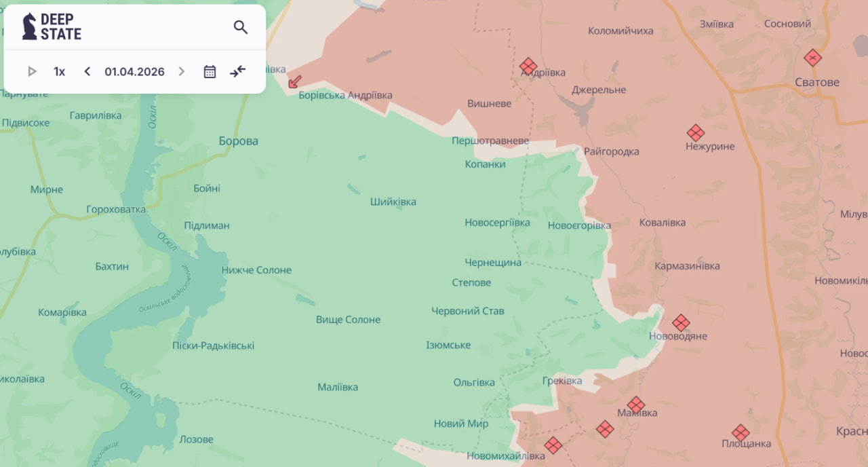The width and height of the screenshot is (868, 467).
Task: Click the collapse panel arrows icon
Action: click(x=237, y=71)
